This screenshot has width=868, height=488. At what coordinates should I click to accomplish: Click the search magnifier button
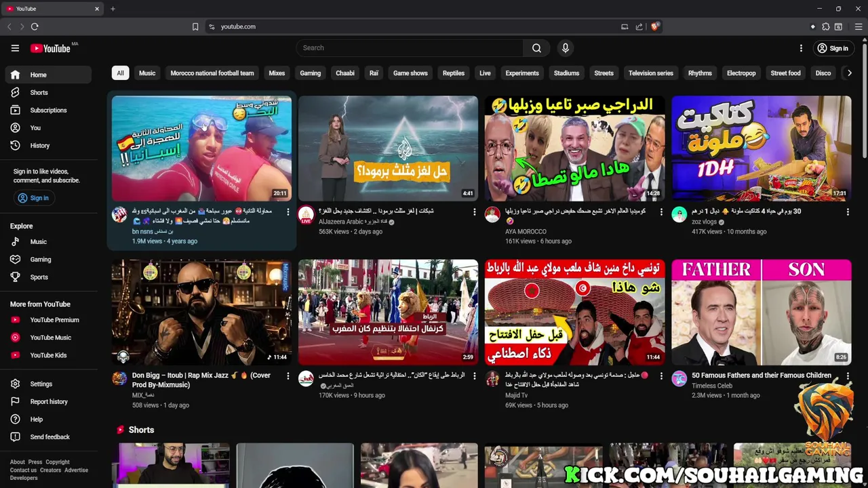[x=536, y=48]
